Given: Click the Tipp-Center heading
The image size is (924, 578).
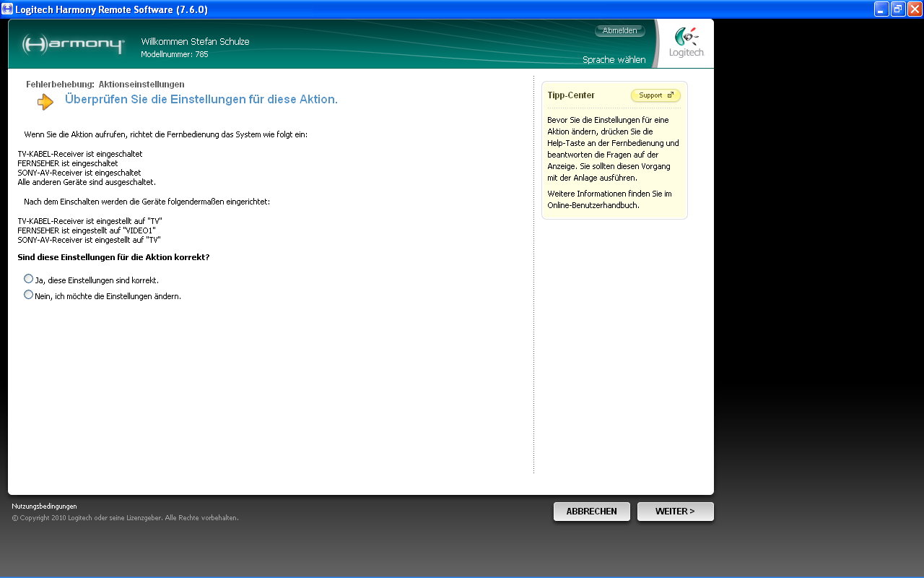Looking at the screenshot, I should [x=571, y=95].
